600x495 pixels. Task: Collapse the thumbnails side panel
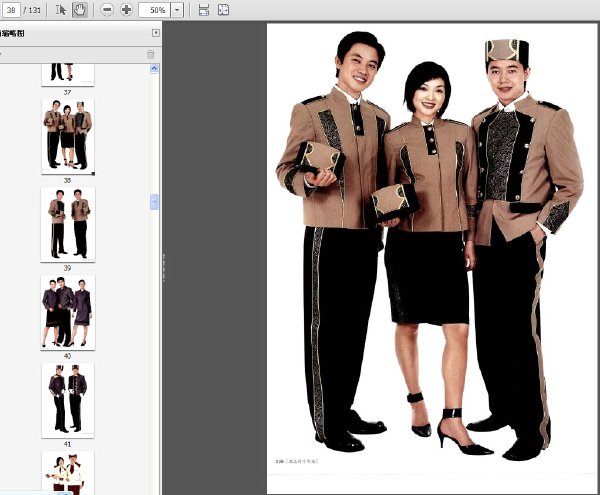[156, 33]
